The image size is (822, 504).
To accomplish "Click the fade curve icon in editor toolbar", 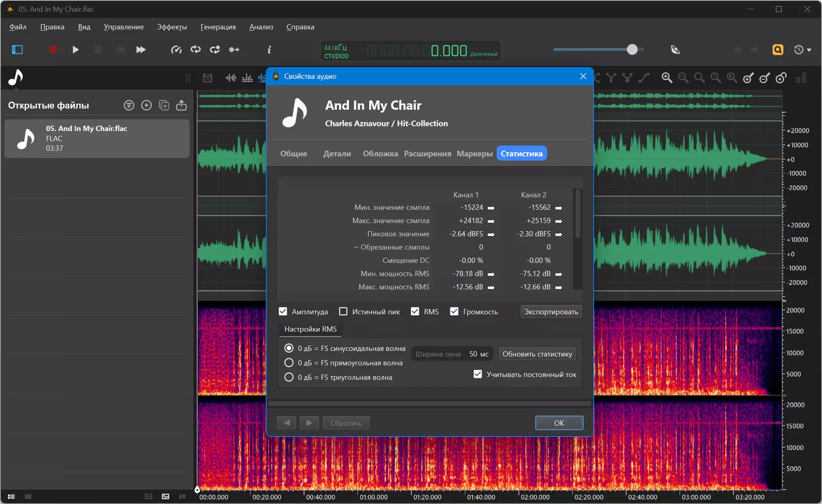I will click(644, 78).
